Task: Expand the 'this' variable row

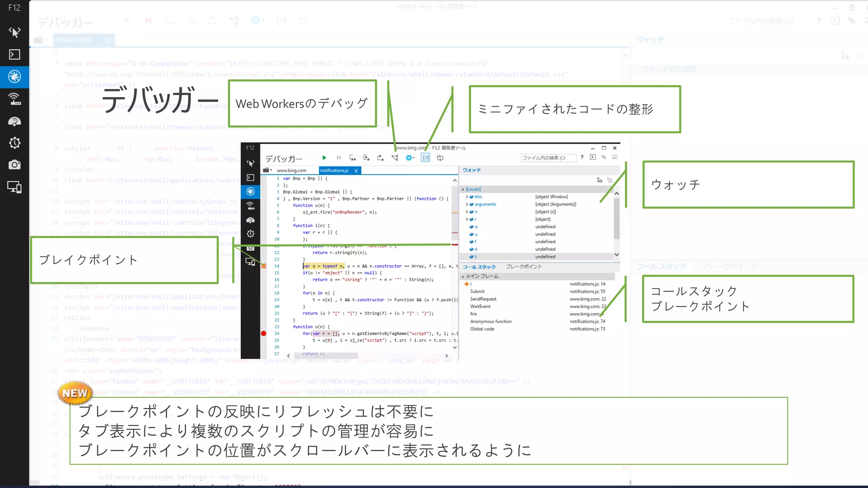Action: pos(467,197)
